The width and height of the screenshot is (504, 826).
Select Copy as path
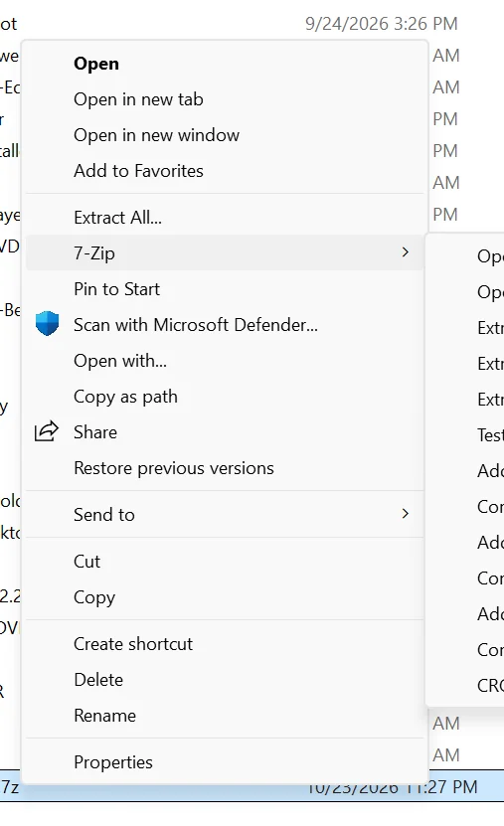pyautogui.click(x=225, y=397)
